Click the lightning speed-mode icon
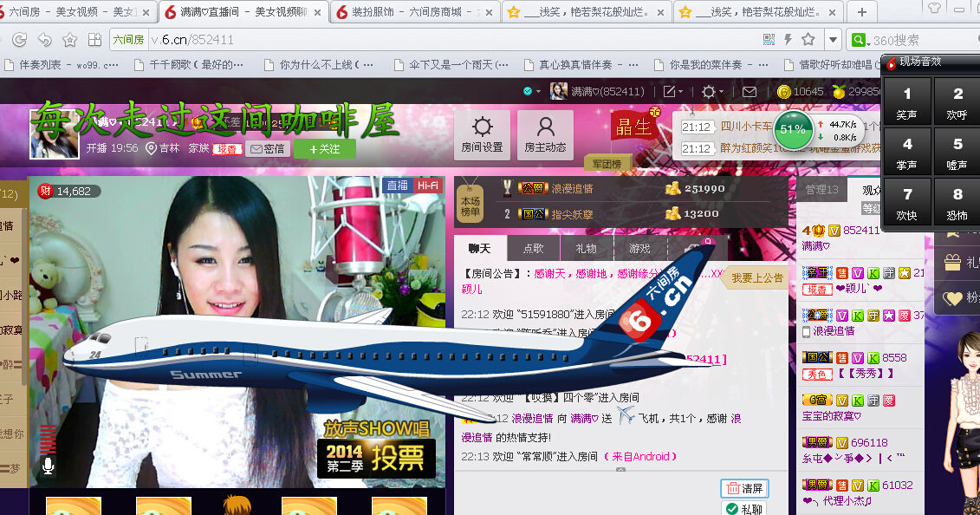Image resolution: width=980 pixels, height=515 pixels. tap(789, 39)
